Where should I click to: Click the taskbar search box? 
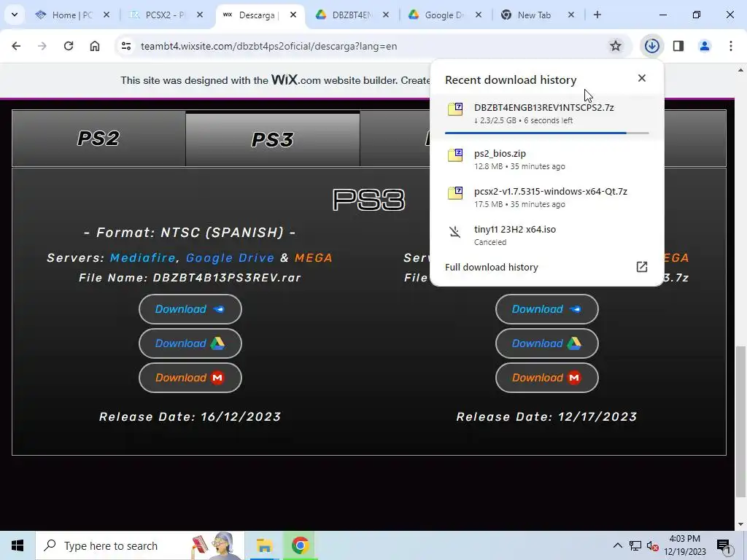point(140,545)
